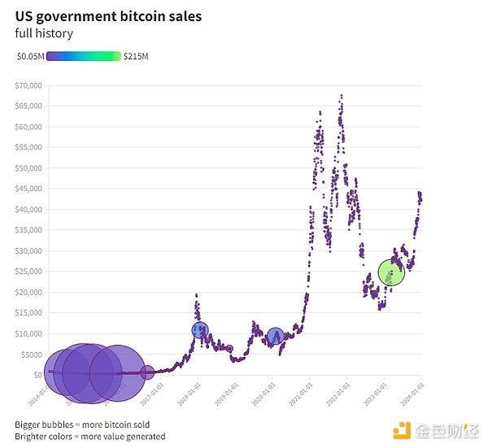Click the $70,000 y-axis label

(x=28, y=85)
